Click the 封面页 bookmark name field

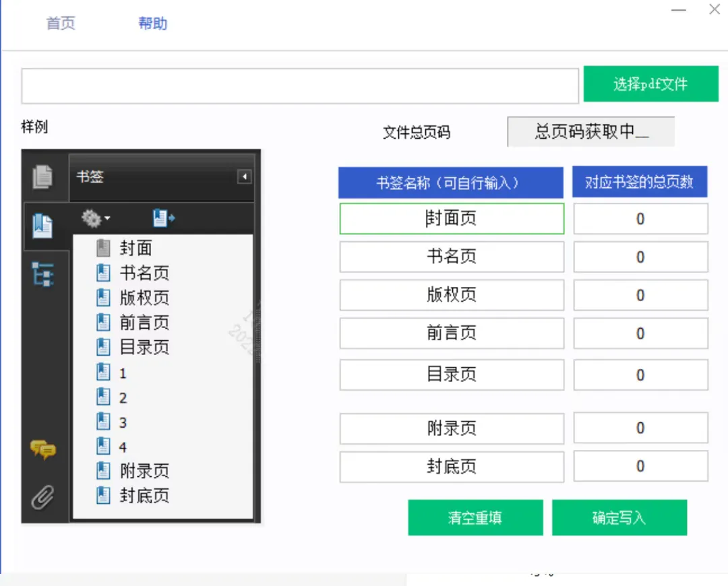[x=452, y=219]
